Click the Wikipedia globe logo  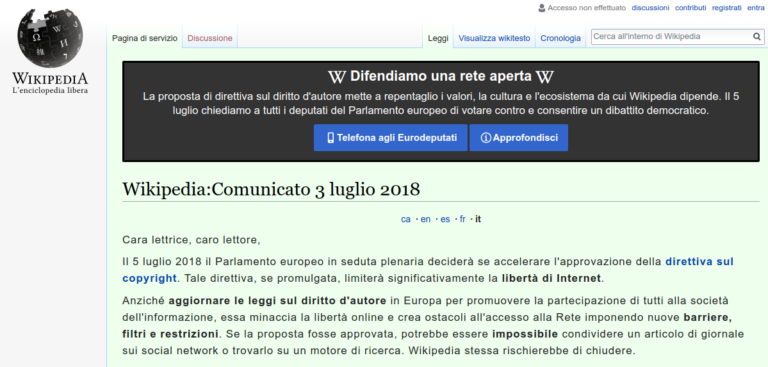tap(50, 38)
